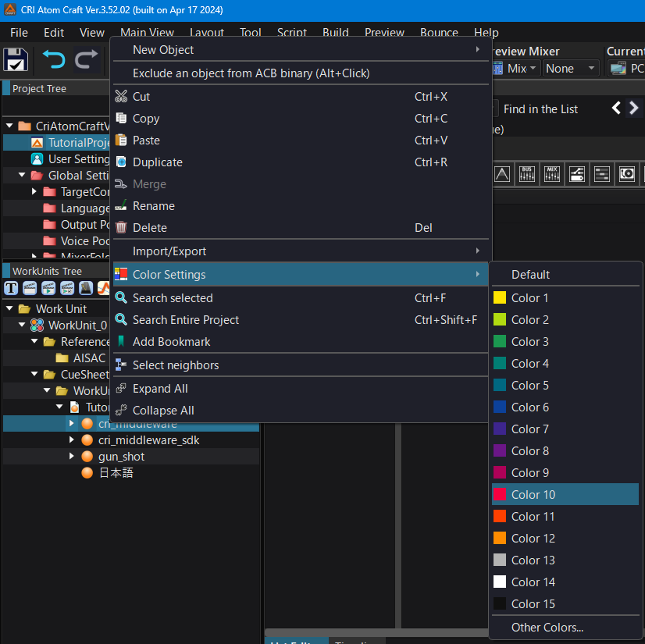Choose Duplicate from the context menu
Image resolution: width=645 pixels, height=644 pixels.
158,162
